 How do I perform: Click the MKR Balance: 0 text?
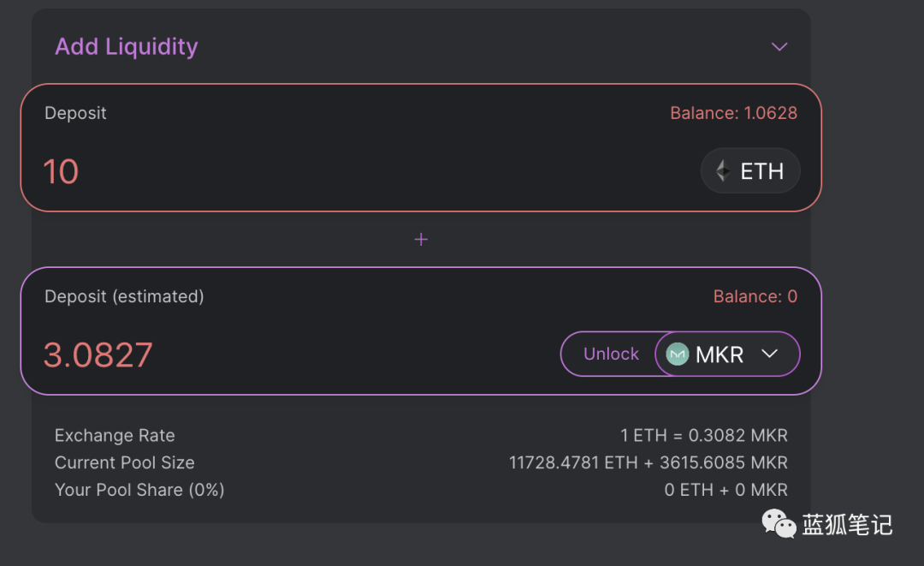(755, 296)
